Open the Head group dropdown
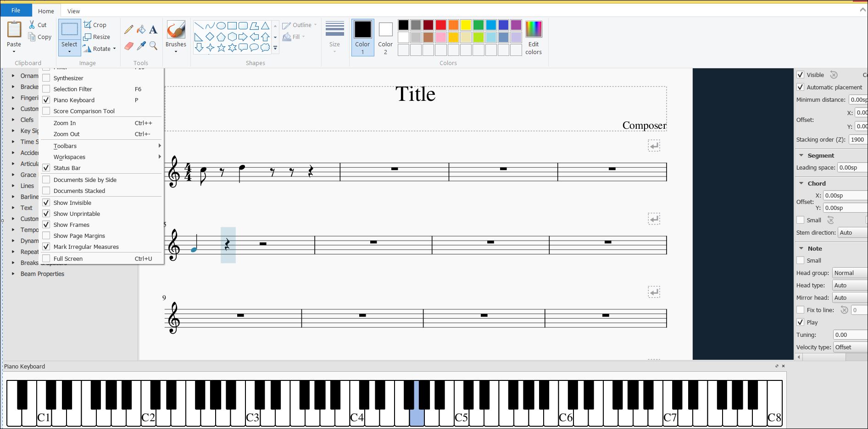This screenshot has height=429, width=868. click(x=849, y=273)
